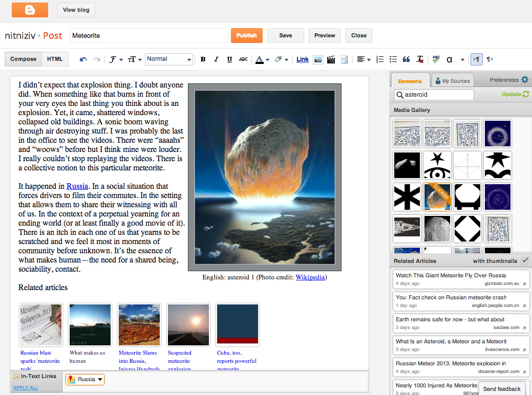Click APPLY ALL in-text links

[26, 387]
